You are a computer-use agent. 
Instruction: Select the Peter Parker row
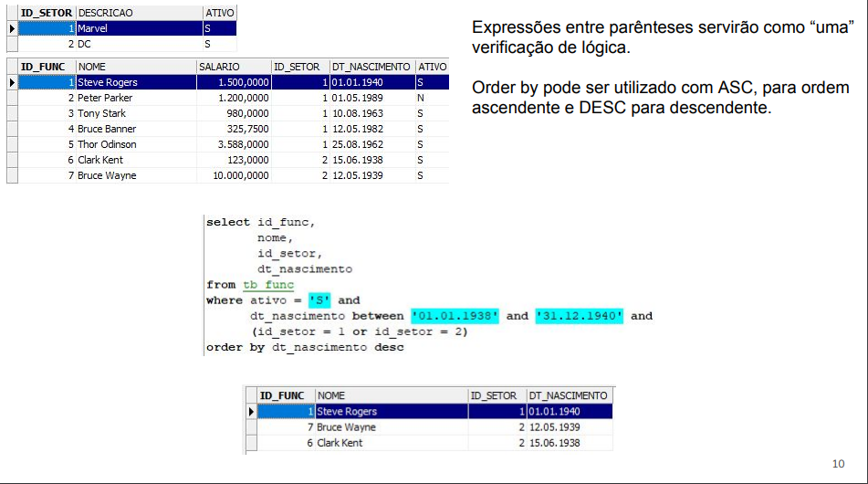pos(105,98)
